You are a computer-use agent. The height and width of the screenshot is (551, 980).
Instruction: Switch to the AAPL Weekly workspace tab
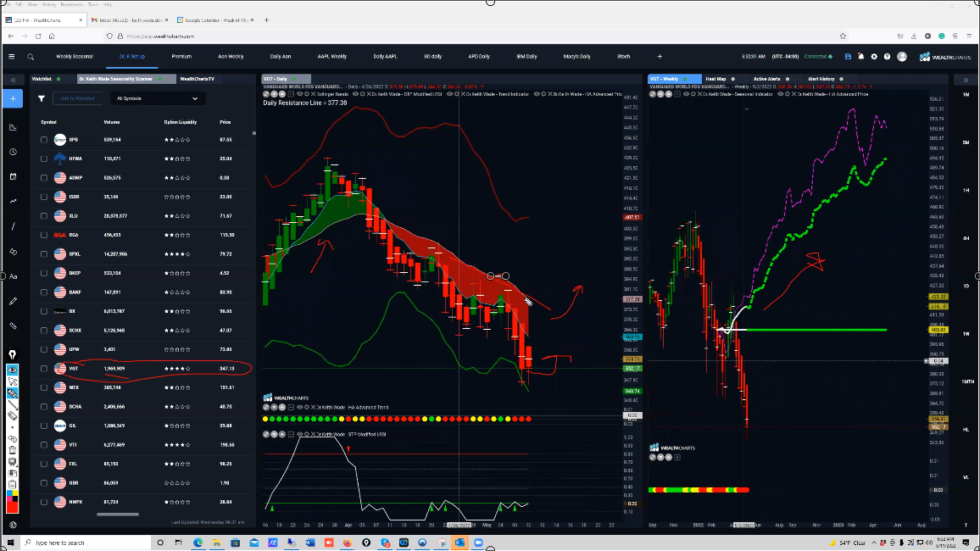(331, 57)
